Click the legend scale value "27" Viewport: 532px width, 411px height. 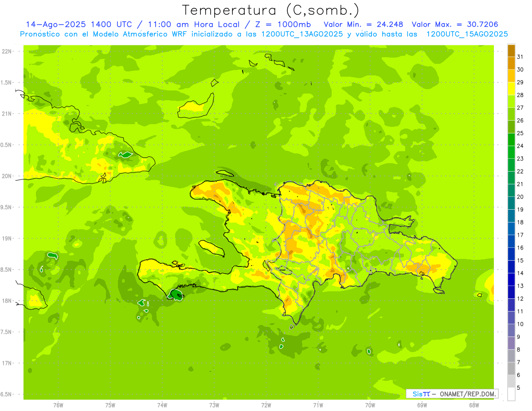520,108
